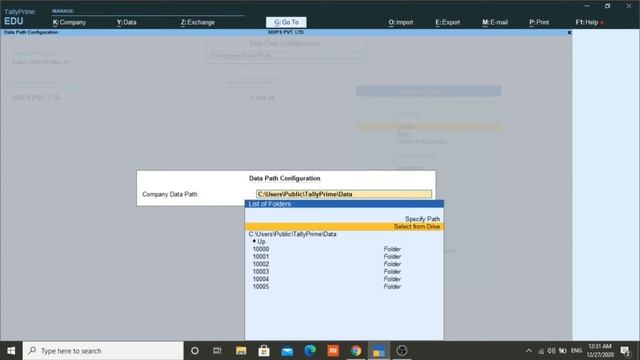This screenshot has width=640, height=360.
Task: Open the notification center icon
Action: [625, 351]
